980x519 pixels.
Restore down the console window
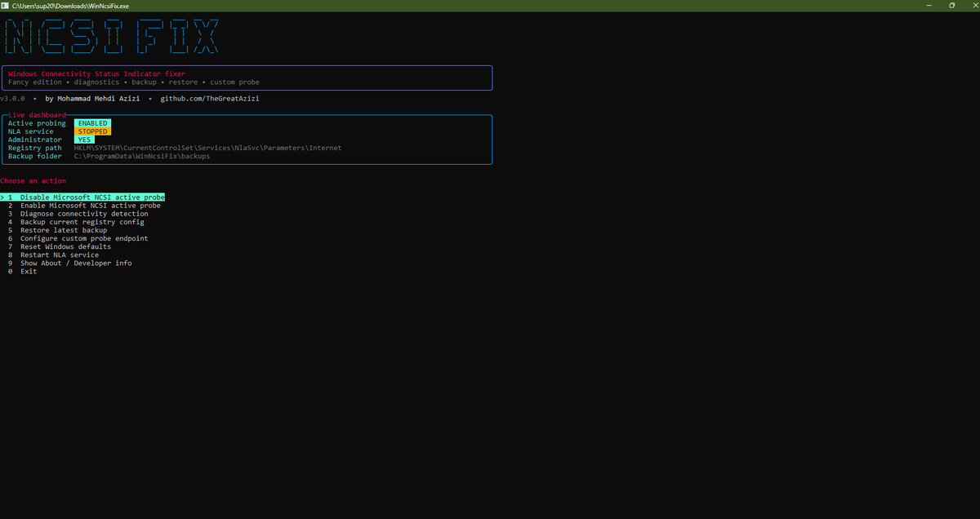pos(952,6)
